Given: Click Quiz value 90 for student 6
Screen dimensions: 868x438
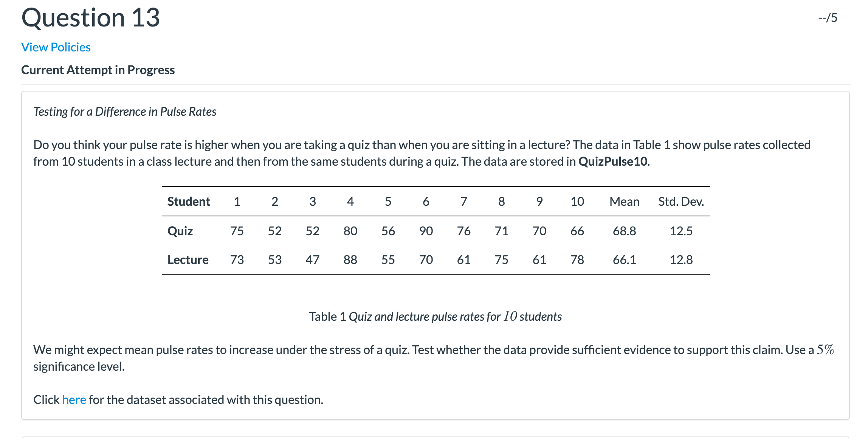Looking at the screenshot, I should [x=426, y=231].
